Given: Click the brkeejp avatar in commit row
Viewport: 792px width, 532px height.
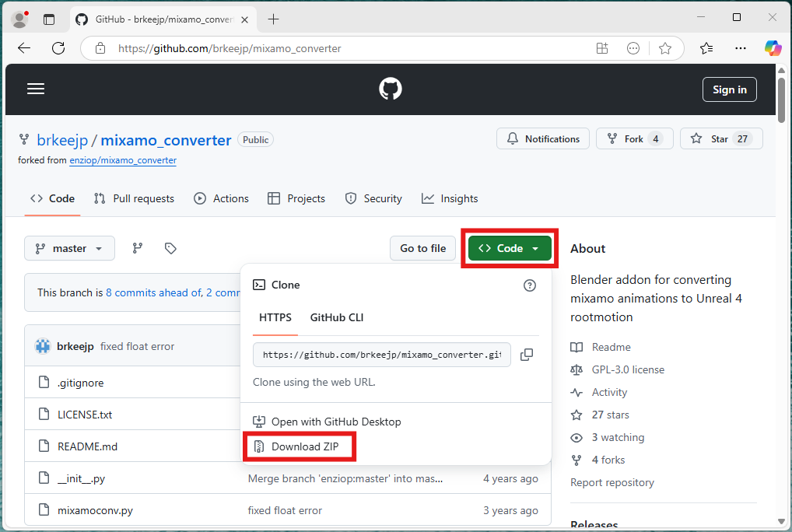Looking at the screenshot, I should (x=43, y=346).
